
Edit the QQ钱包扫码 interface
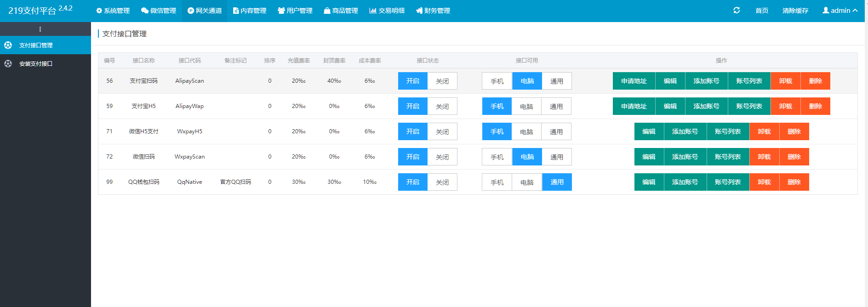point(649,182)
